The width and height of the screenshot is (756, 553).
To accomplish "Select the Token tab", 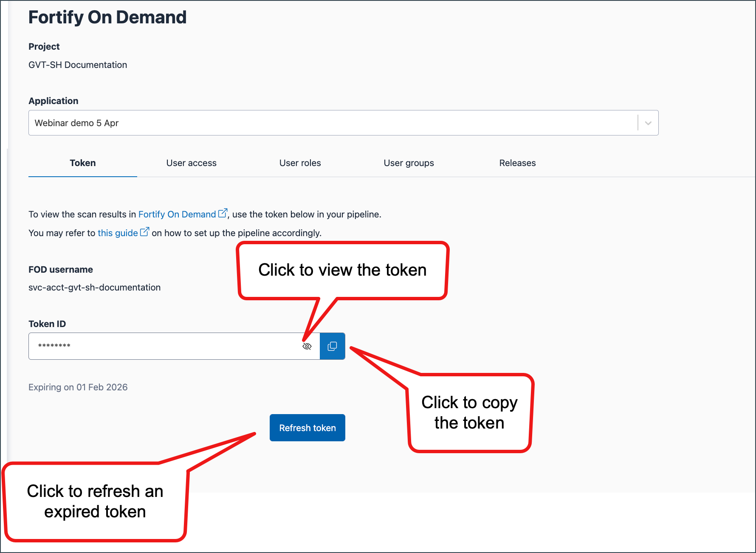I will [83, 163].
